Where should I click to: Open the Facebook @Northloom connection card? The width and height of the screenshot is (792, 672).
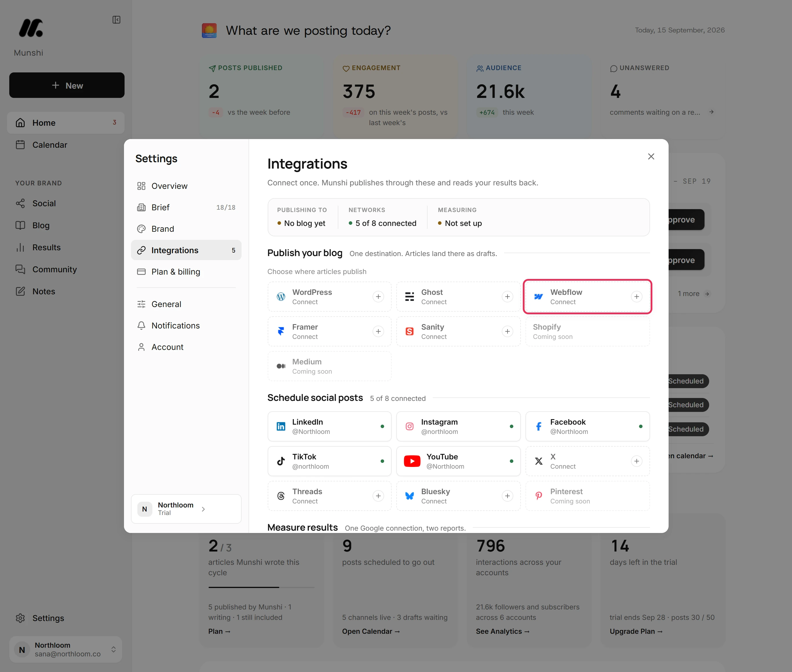coord(587,427)
